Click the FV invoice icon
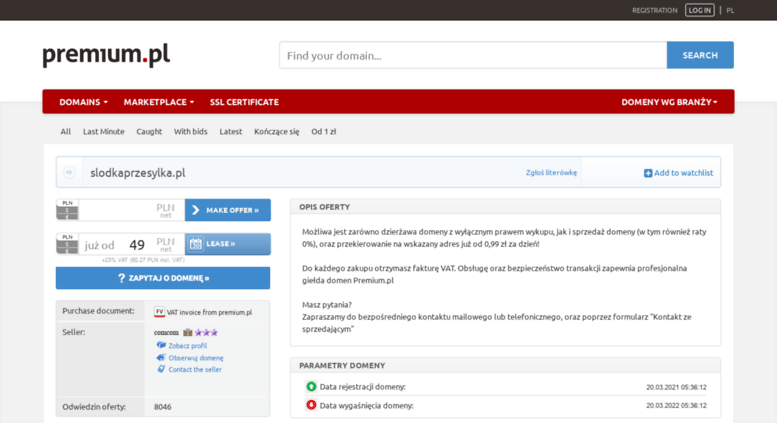 (x=159, y=312)
